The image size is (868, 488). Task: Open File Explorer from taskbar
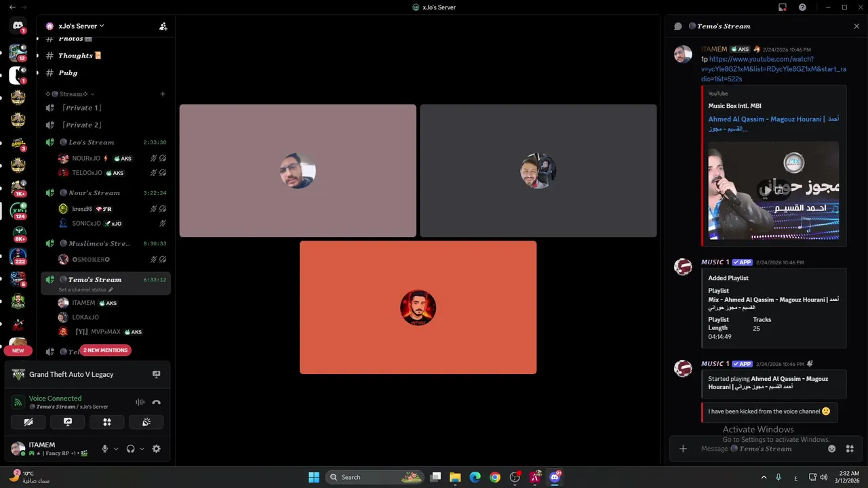(455, 477)
